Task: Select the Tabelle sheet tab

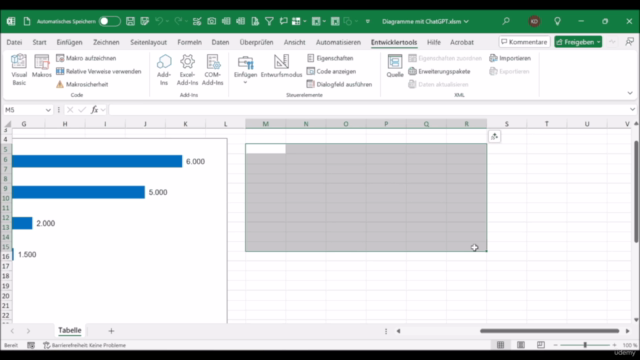Action: [x=70, y=330]
